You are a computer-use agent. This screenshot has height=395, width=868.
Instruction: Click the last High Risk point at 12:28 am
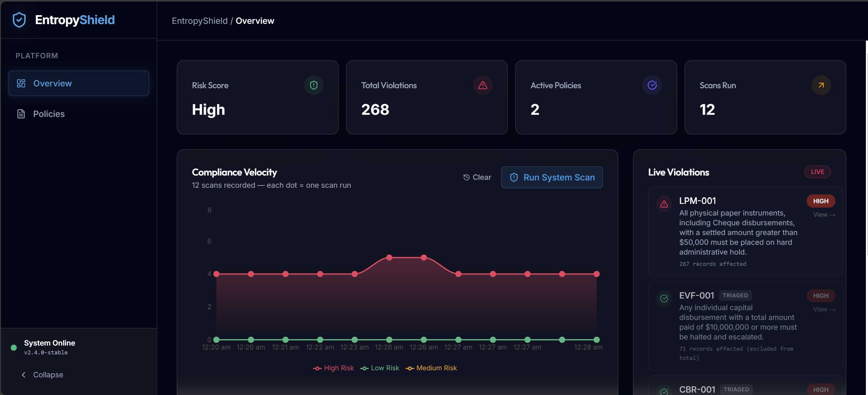[x=596, y=274]
